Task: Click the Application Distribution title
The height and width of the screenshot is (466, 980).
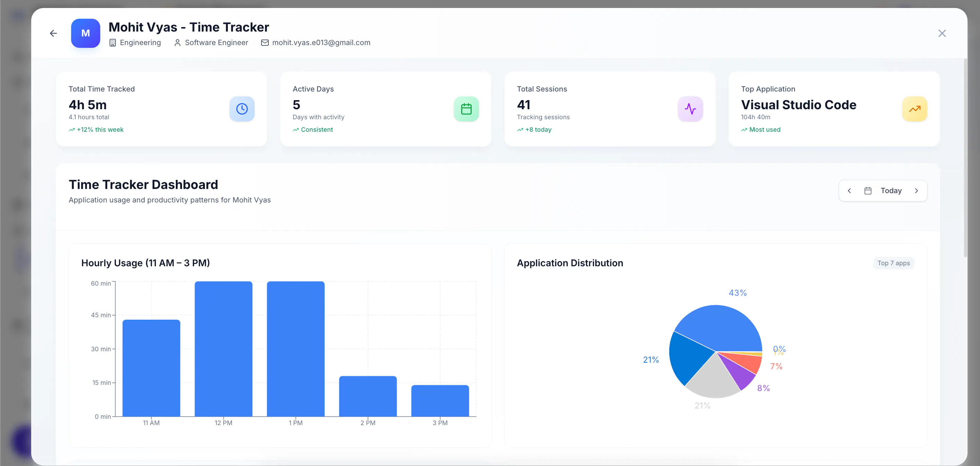Action: (x=570, y=263)
